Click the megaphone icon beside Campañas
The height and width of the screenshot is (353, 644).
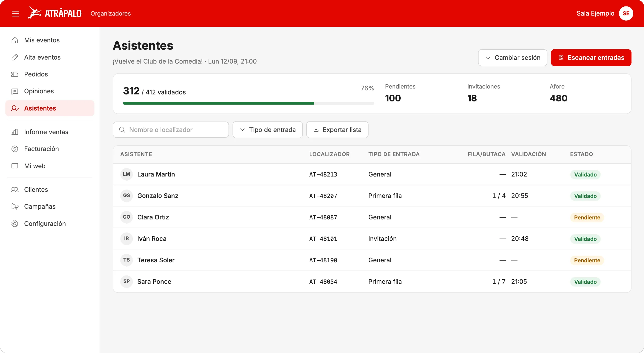[15, 207]
